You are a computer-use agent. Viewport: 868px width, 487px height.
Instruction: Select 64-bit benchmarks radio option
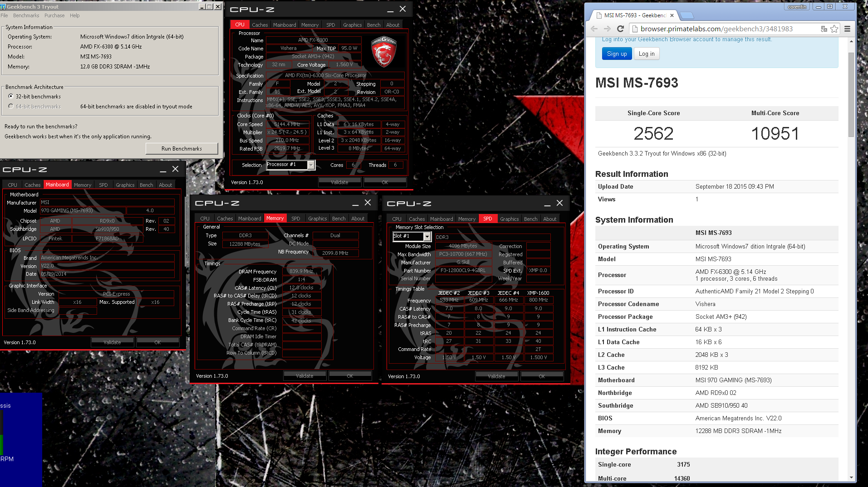click(11, 106)
